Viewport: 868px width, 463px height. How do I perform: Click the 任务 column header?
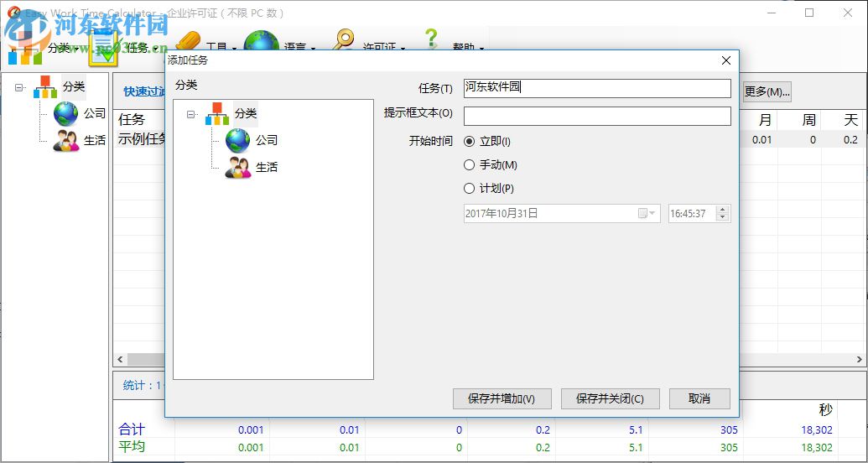click(132, 120)
